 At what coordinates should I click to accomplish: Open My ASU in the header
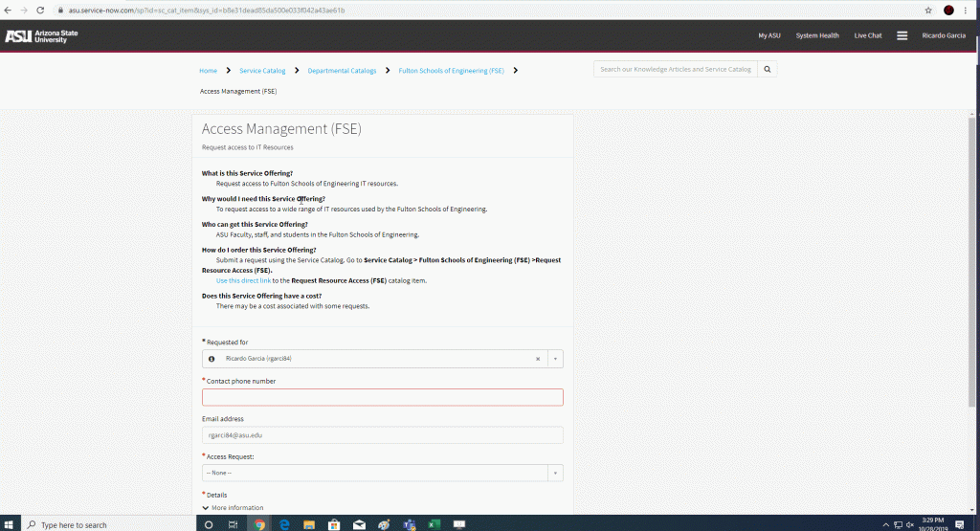click(769, 35)
